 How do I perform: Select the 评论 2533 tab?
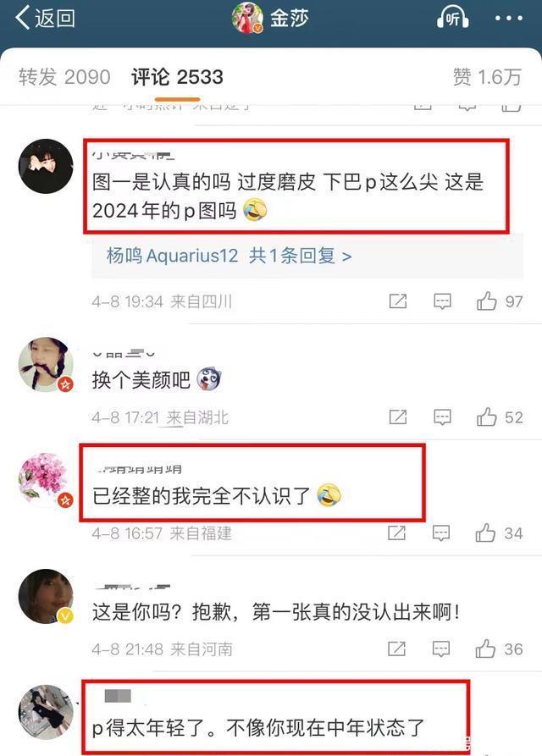(x=177, y=77)
